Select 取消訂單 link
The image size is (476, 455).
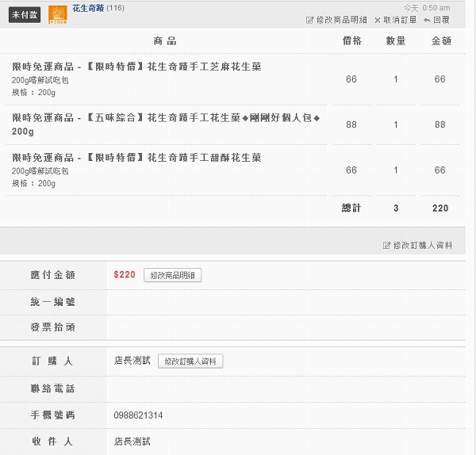point(400,20)
